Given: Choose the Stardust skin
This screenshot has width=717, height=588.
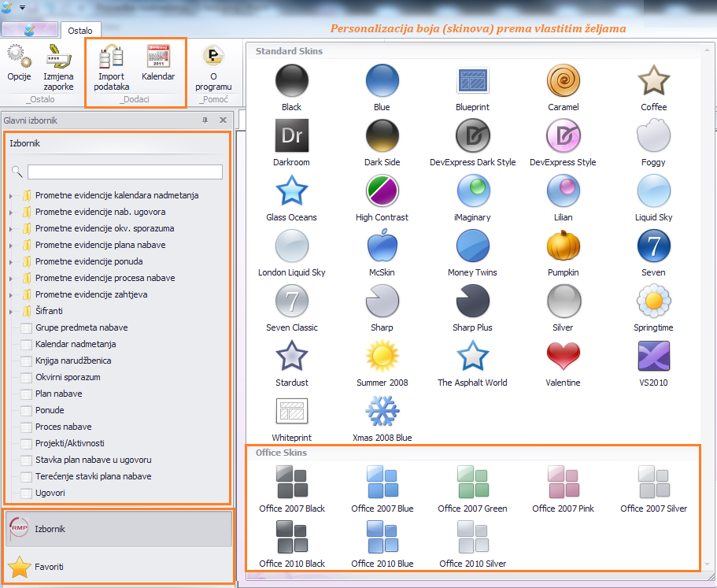Looking at the screenshot, I should (x=291, y=363).
